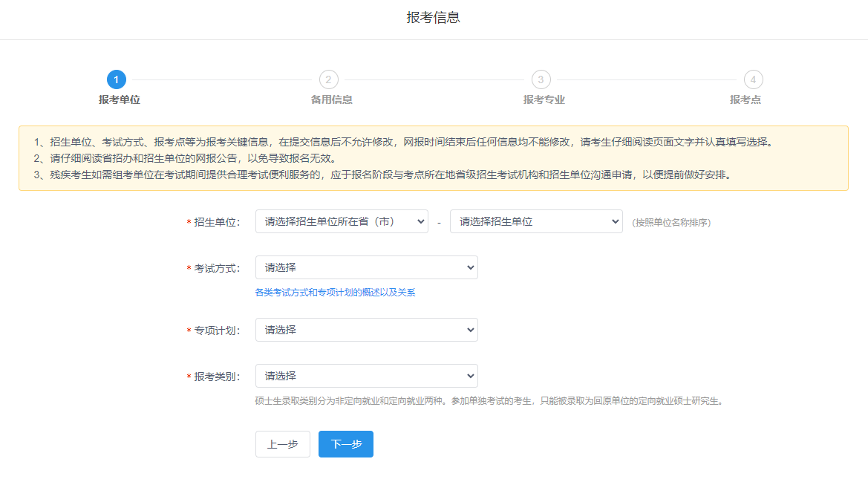The height and width of the screenshot is (482, 868).
Task: Select the 报考单位 step label
Action: [119, 100]
